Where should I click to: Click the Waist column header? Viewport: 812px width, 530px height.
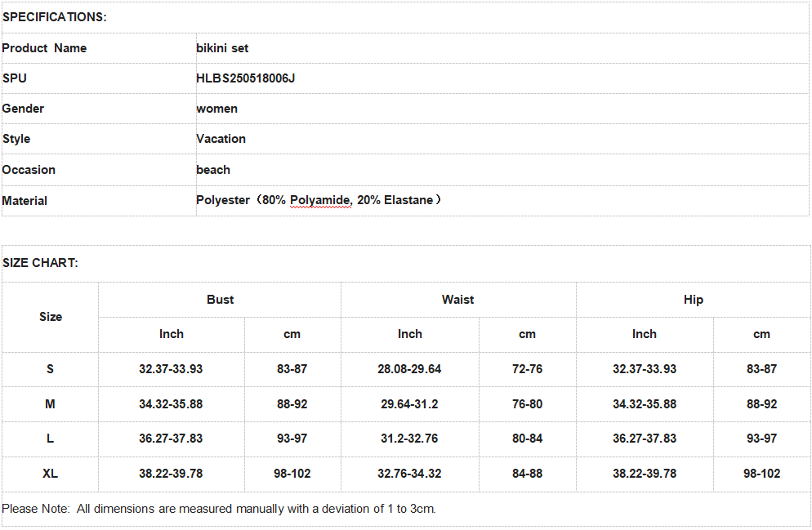(457, 300)
